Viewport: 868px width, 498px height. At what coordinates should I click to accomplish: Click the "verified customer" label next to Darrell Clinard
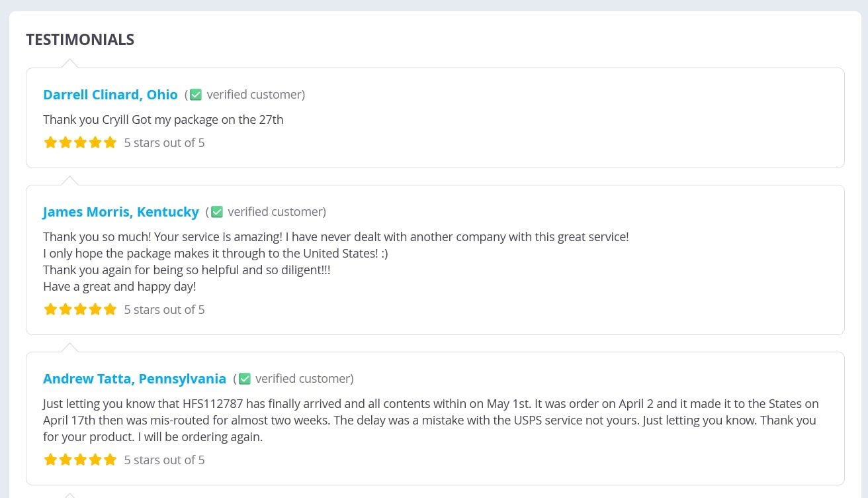255,95
